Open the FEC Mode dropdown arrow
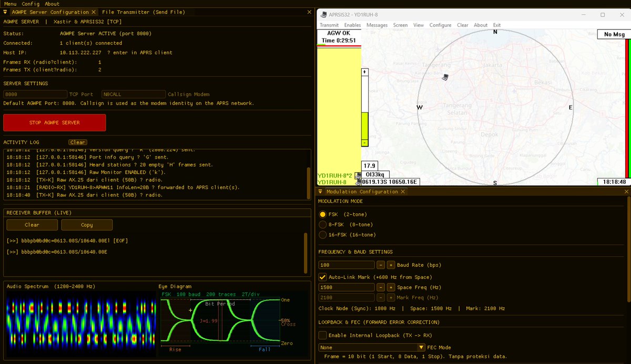This screenshot has width=631, height=364. [421, 347]
